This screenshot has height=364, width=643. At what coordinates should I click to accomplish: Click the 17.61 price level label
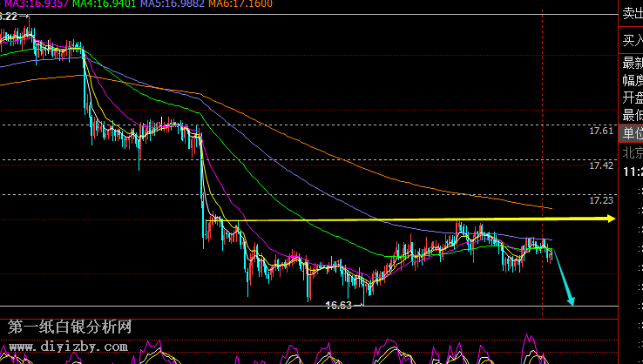pyautogui.click(x=600, y=131)
